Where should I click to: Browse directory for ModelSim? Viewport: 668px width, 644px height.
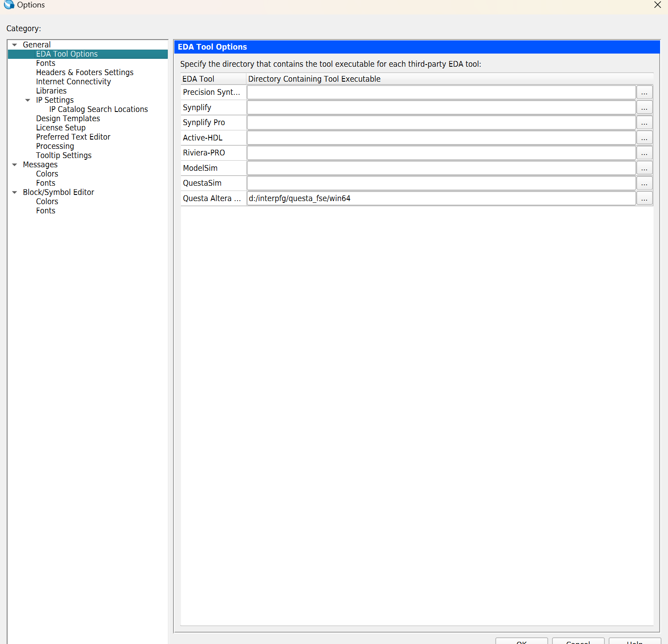(644, 168)
